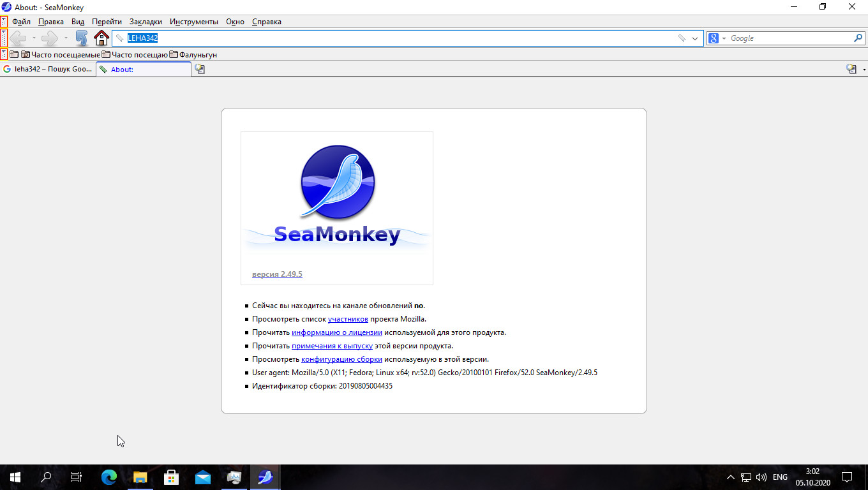Click the magnifier search icon in Google box

858,38
